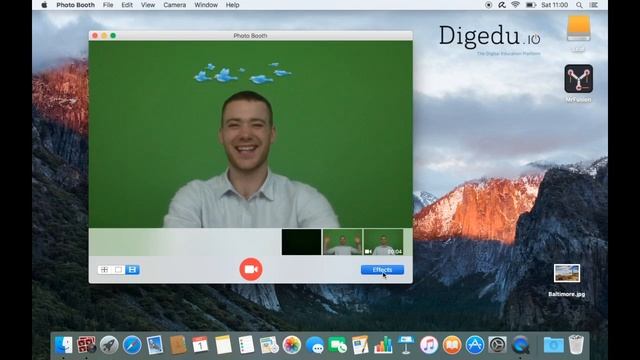Open Spotlight search
This screenshot has width=640, height=360.
(x=579, y=5)
